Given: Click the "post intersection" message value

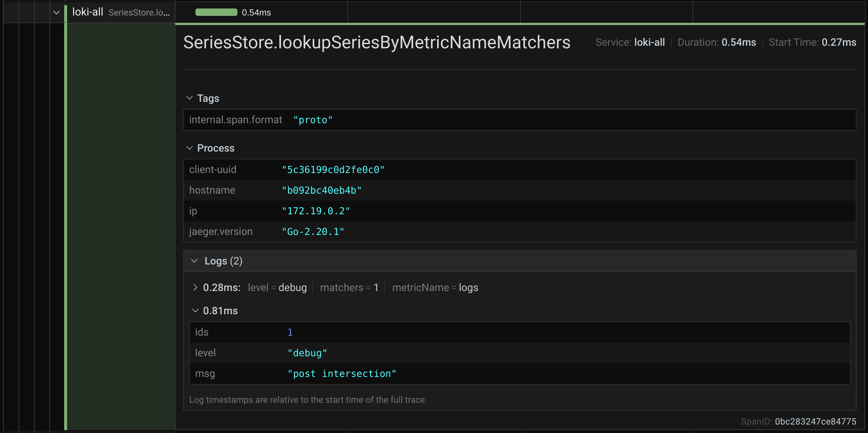Looking at the screenshot, I should (341, 373).
